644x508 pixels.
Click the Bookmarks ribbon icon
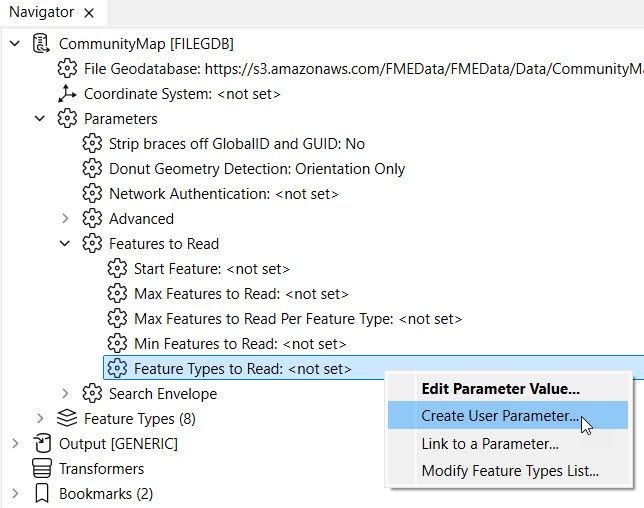click(x=42, y=494)
